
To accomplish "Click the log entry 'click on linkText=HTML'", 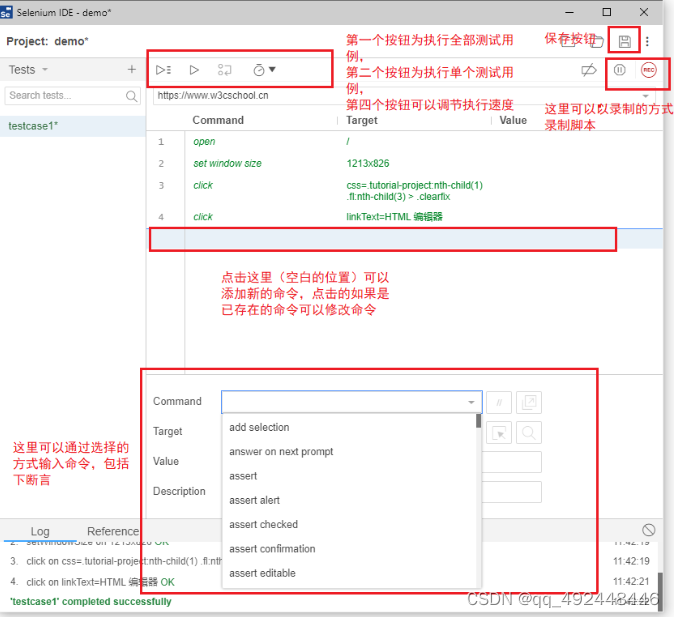I will point(101,582).
